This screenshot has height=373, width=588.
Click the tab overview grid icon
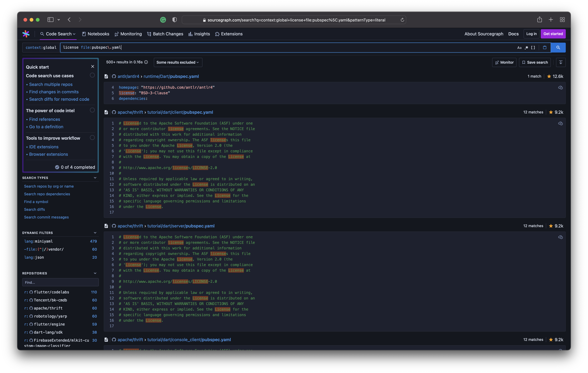tap(562, 20)
